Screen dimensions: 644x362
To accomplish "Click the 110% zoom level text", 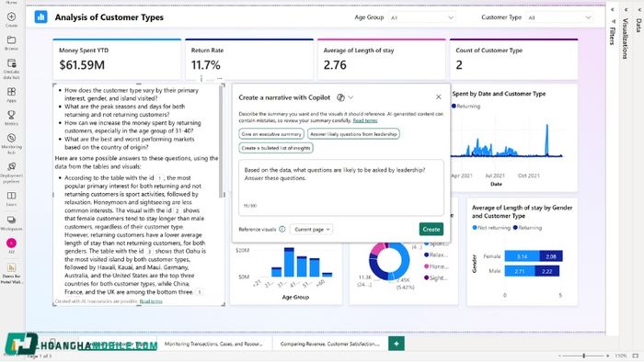I will [x=621, y=356].
